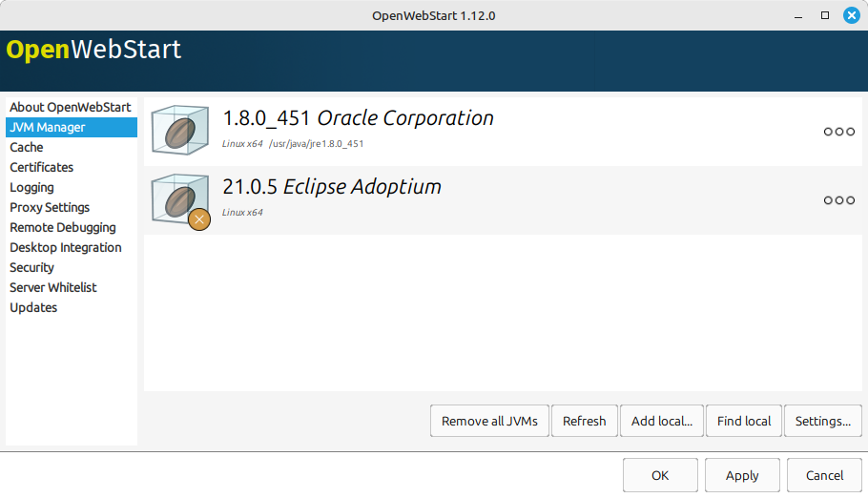Click Find local button
This screenshot has height=498, width=868.
(x=743, y=421)
